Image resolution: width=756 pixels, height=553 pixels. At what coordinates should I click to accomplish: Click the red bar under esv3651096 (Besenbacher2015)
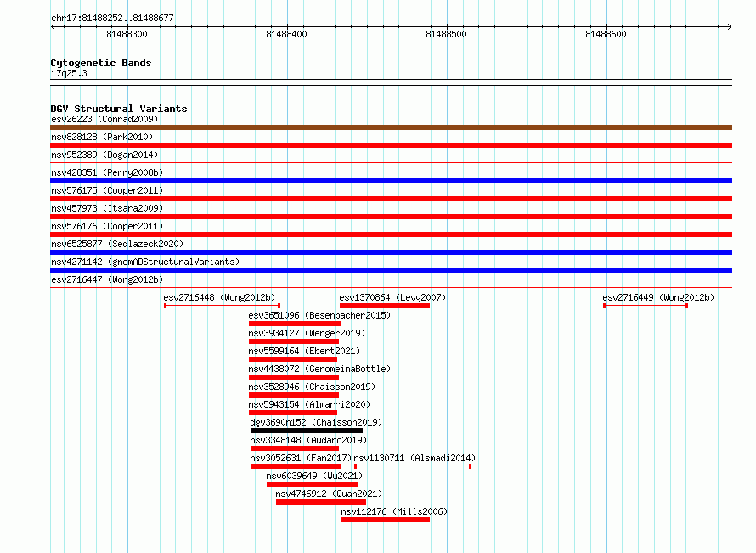point(295,324)
